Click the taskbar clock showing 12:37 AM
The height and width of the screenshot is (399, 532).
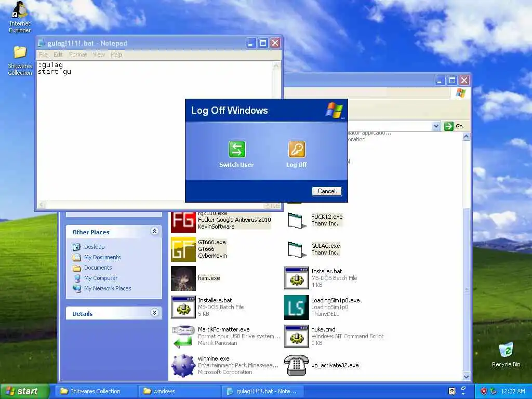[513, 391]
